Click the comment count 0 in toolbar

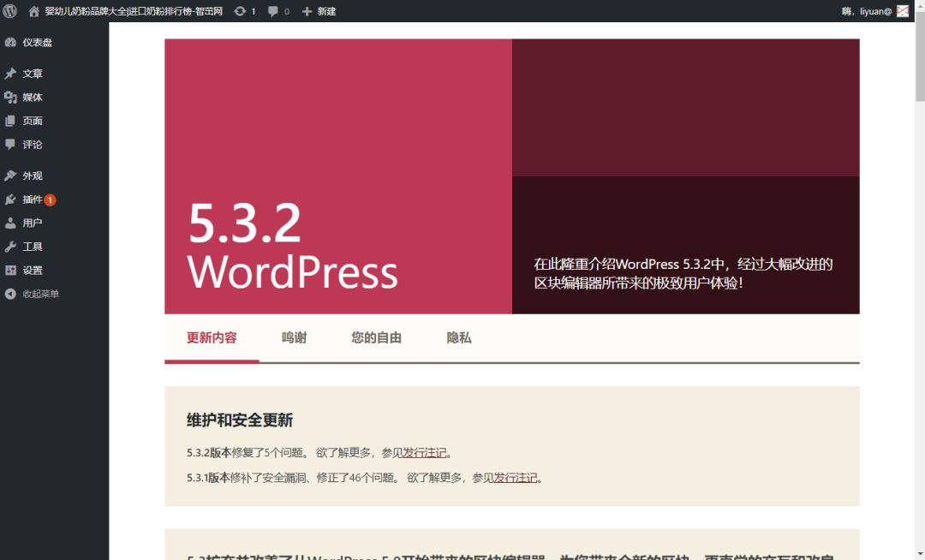coord(287,11)
